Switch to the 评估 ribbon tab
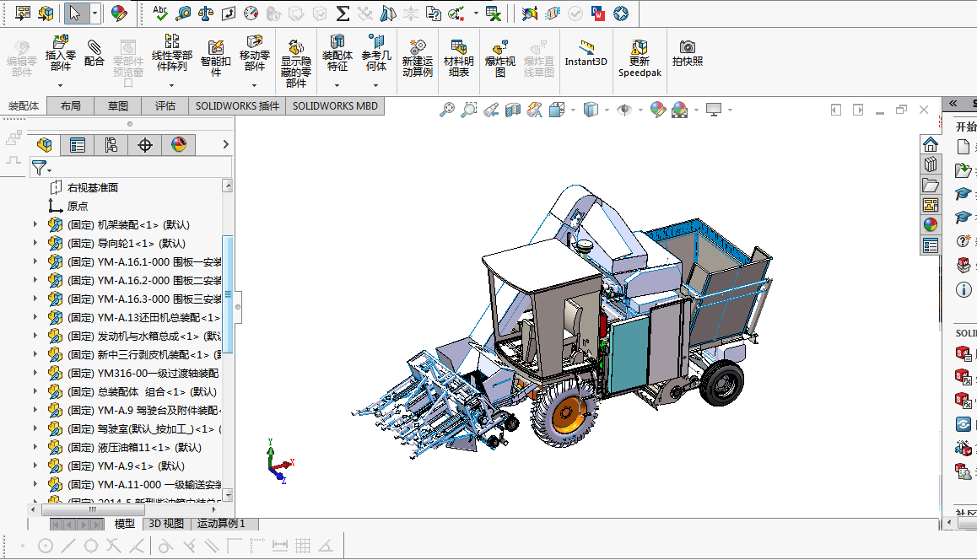Image resolution: width=977 pixels, height=560 pixels. click(x=165, y=106)
